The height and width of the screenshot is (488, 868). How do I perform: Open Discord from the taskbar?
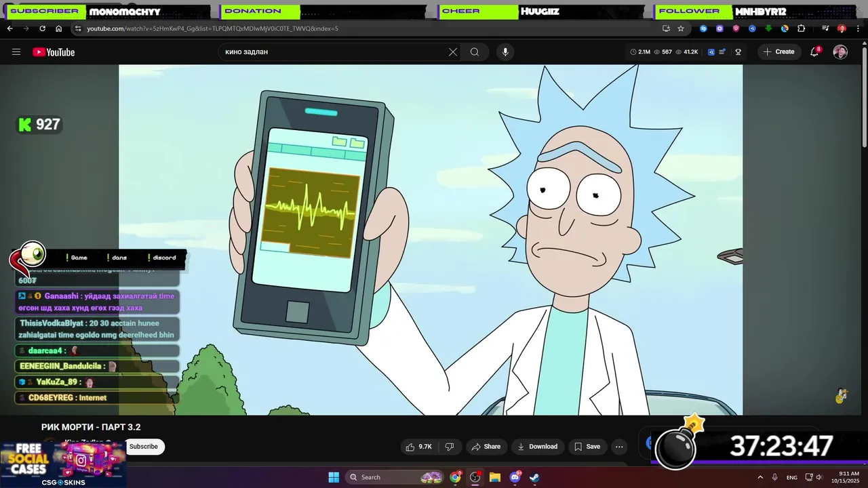point(515,477)
